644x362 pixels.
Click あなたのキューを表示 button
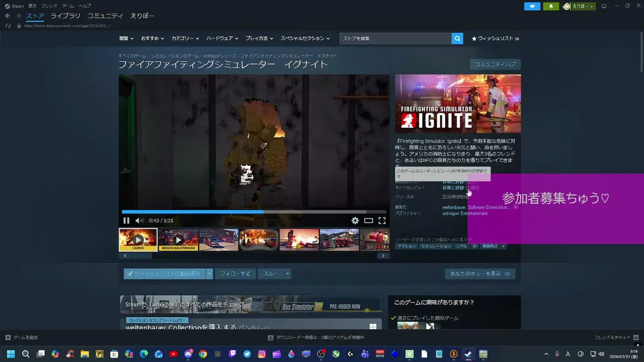[x=480, y=274]
